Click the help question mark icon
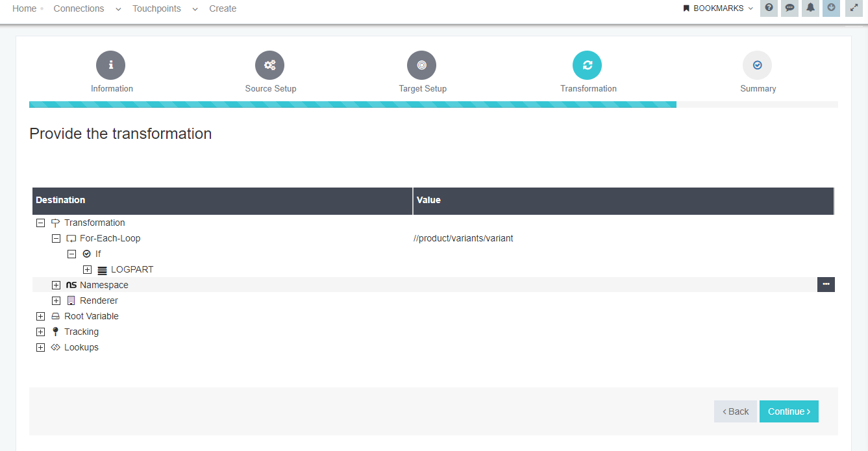 pyautogui.click(x=769, y=8)
